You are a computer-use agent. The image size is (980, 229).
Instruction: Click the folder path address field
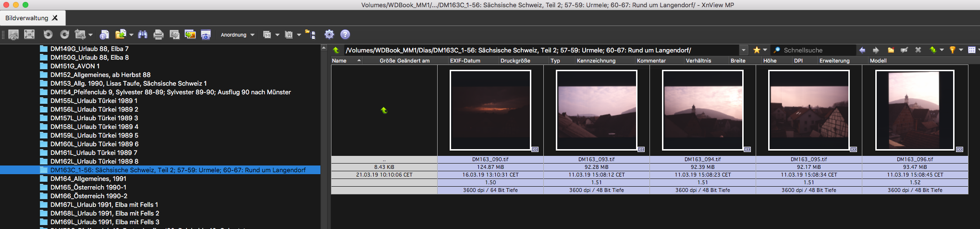click(541, 50)
